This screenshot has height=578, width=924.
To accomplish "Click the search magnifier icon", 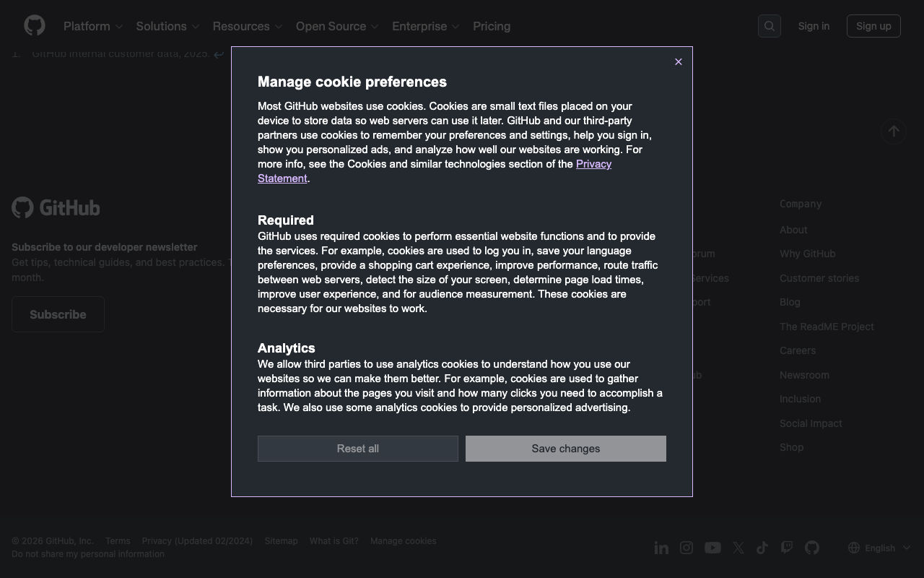I will [770, 26].
